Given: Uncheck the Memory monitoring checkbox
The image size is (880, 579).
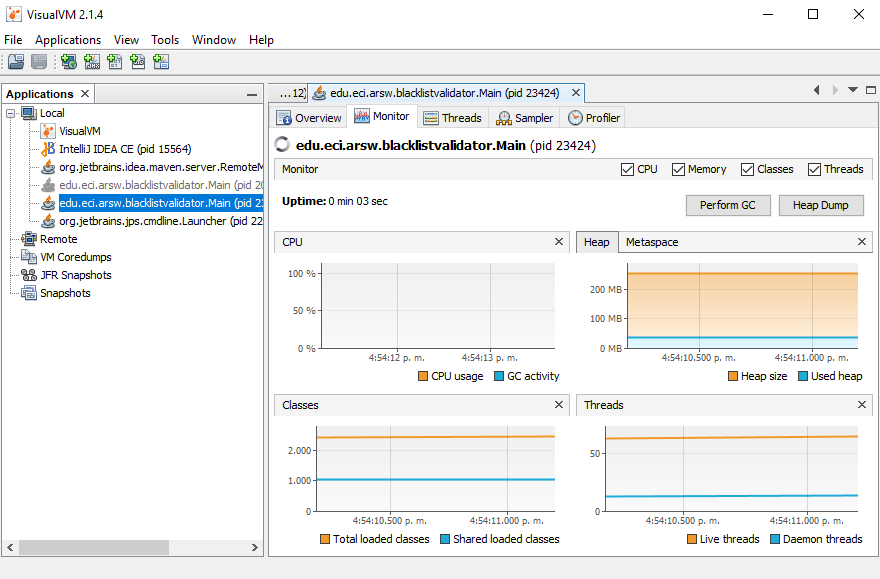Looking at the screenshot, I should (678, 169).
